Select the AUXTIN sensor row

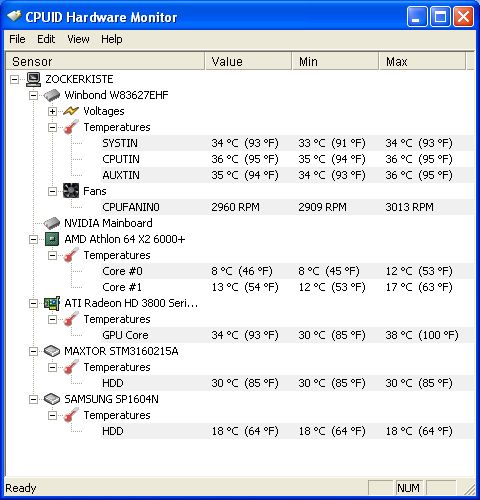pos(287,175)
